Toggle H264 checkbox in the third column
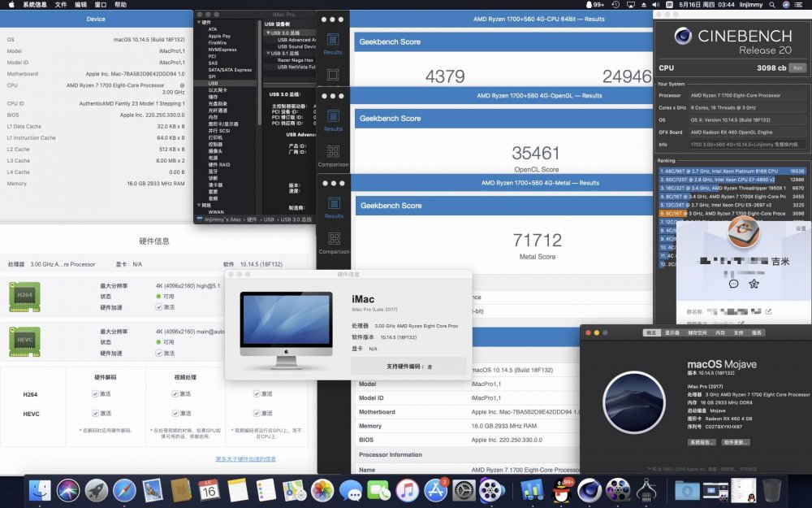 tap(257, 394)
